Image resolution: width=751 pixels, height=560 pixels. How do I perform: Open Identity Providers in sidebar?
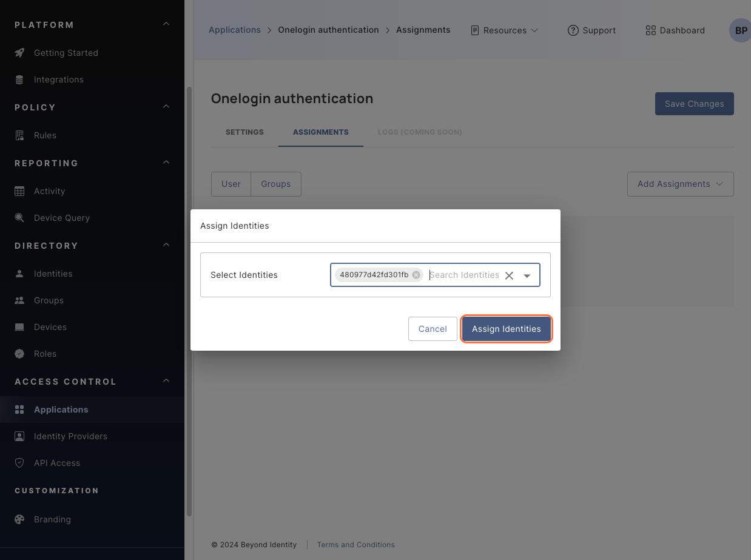[92, 436]
